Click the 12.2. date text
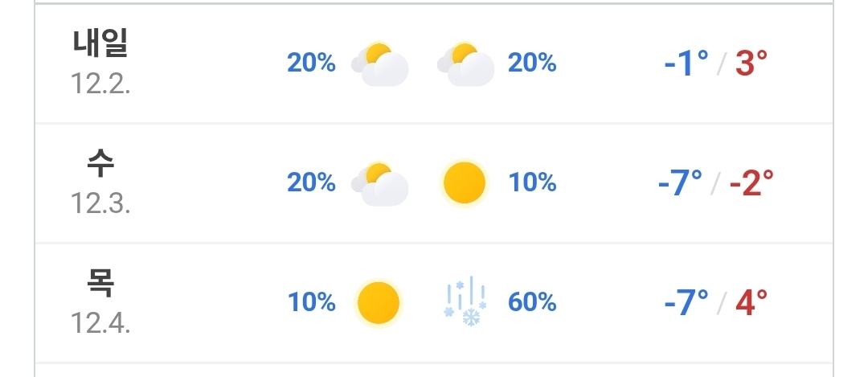Image resolution: width=868 pixels, height=377 pixels. coord(100,84)
